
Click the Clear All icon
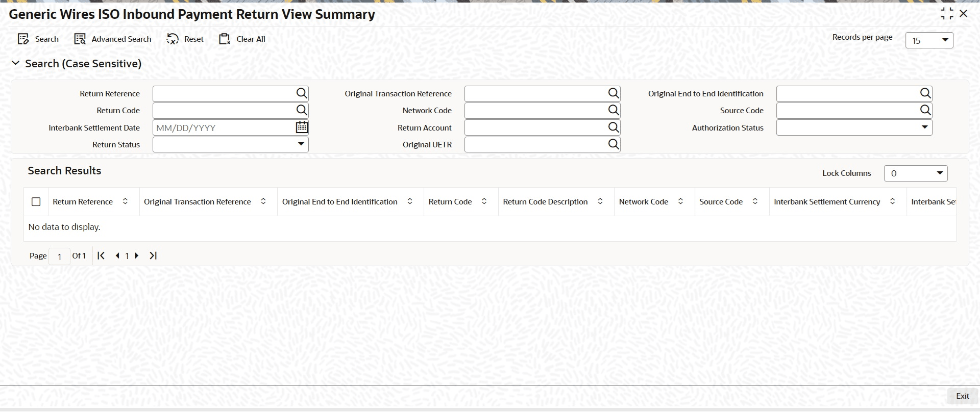[x=225, y=39]
